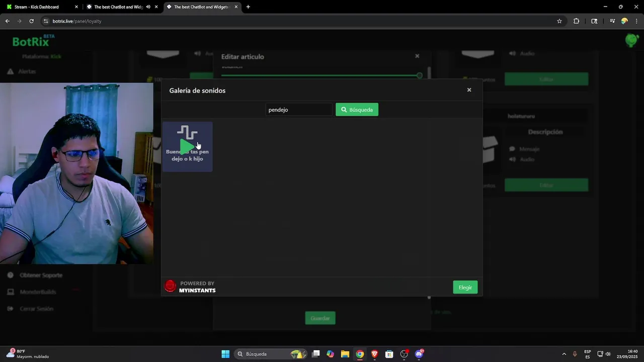Viewport: 644px width, 362px height.
Task: Show hidden system tray icons
Action: coord(563,354)
